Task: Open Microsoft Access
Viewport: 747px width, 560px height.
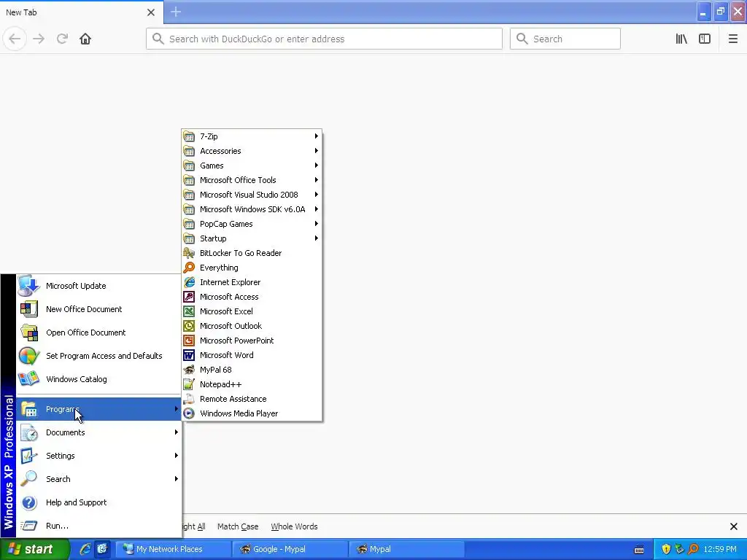Action: pyautogui.click(x=252, y=297)
